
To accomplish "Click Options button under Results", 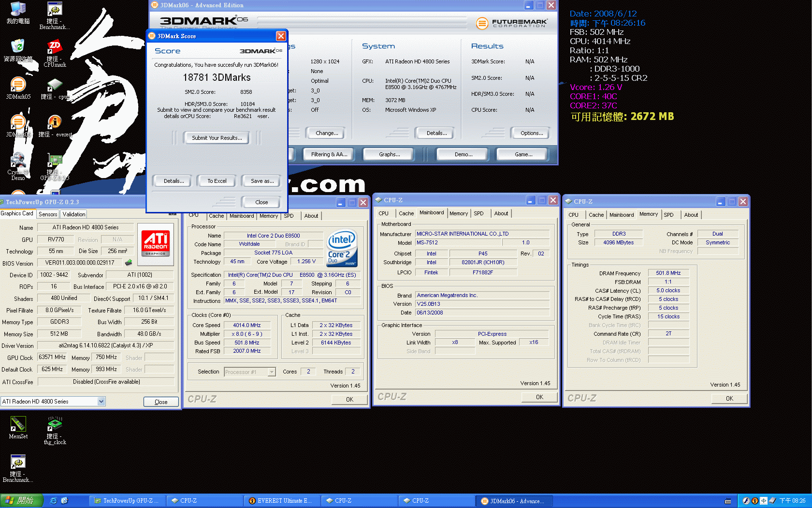I will tap(532, 133).
